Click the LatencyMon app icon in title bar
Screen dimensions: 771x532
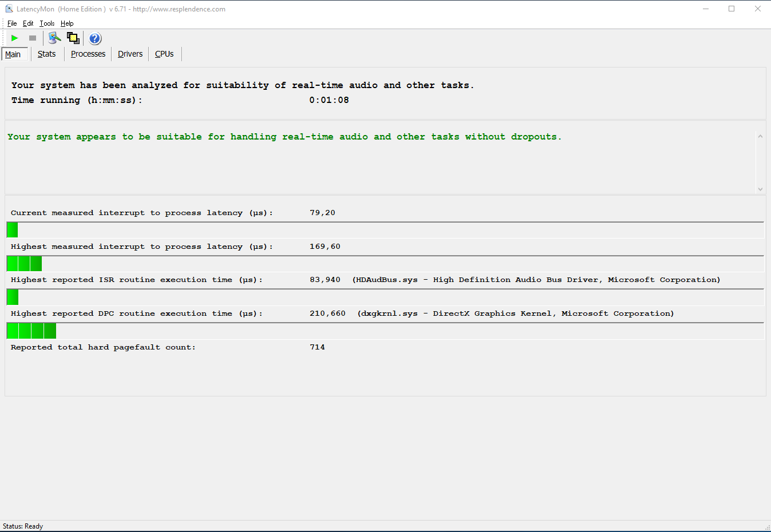(9, 9)
